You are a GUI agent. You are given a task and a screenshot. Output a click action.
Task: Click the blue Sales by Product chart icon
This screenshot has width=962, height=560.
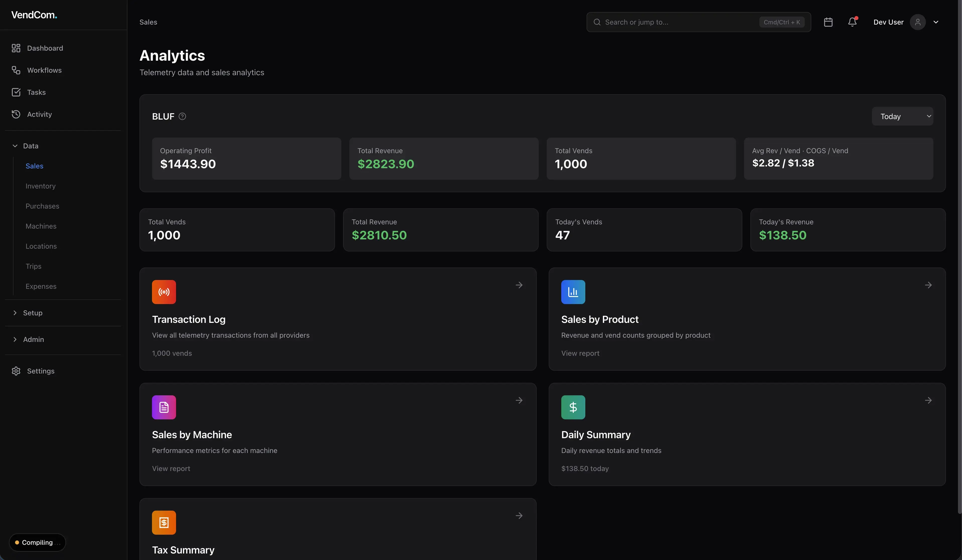pos(573,292)
